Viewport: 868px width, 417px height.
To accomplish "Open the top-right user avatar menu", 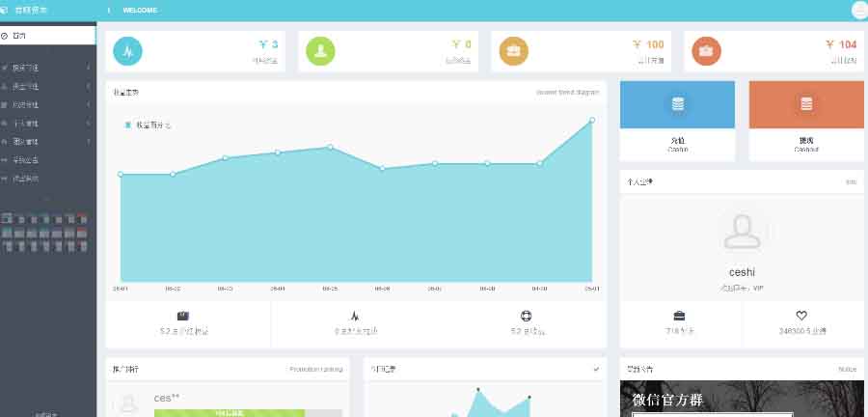I will [x=859, y=10].
